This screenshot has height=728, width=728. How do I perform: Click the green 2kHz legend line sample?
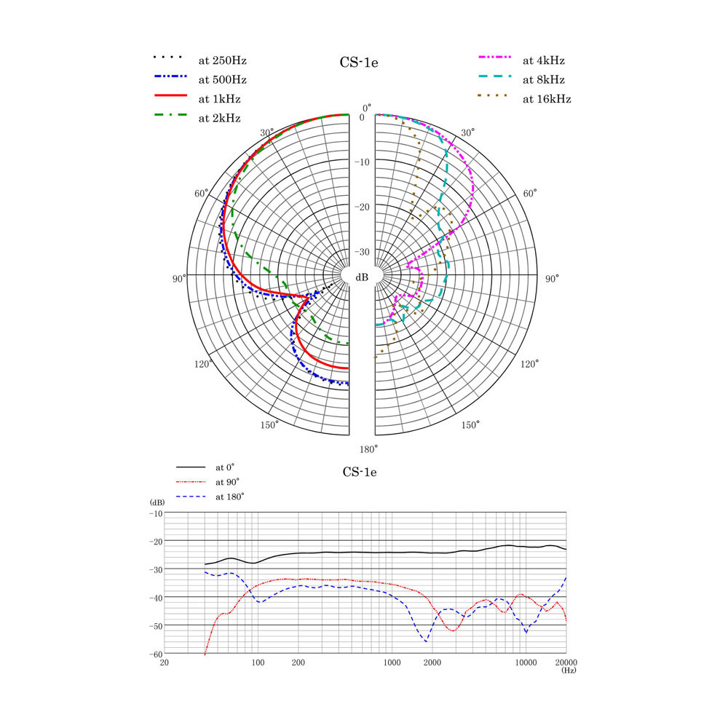coord(170,115)
